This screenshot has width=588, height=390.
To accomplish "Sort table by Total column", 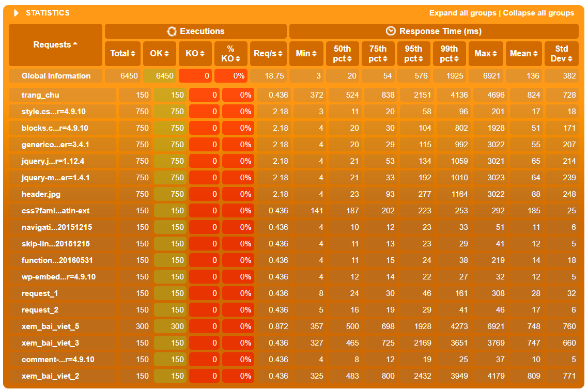I will (x=122, y=54).
